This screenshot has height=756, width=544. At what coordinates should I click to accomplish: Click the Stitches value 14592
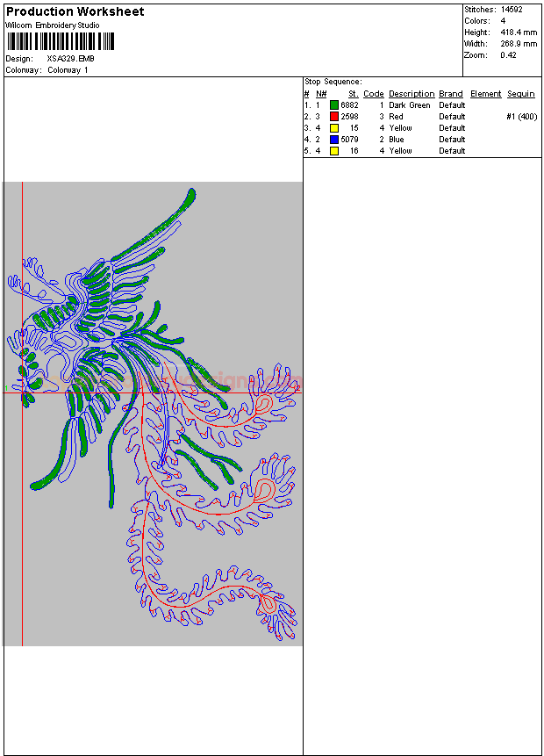(512, 9)
